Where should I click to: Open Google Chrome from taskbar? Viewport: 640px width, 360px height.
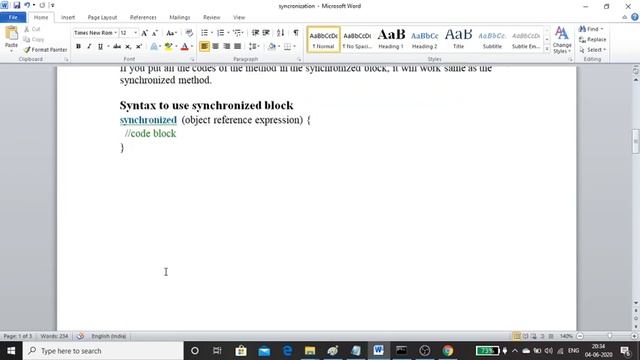coord(448,351)
